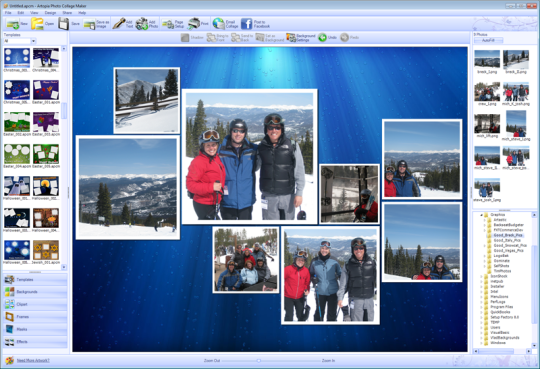Click the Zoom In label
The image size is (540, 369).
click(328, 361)
